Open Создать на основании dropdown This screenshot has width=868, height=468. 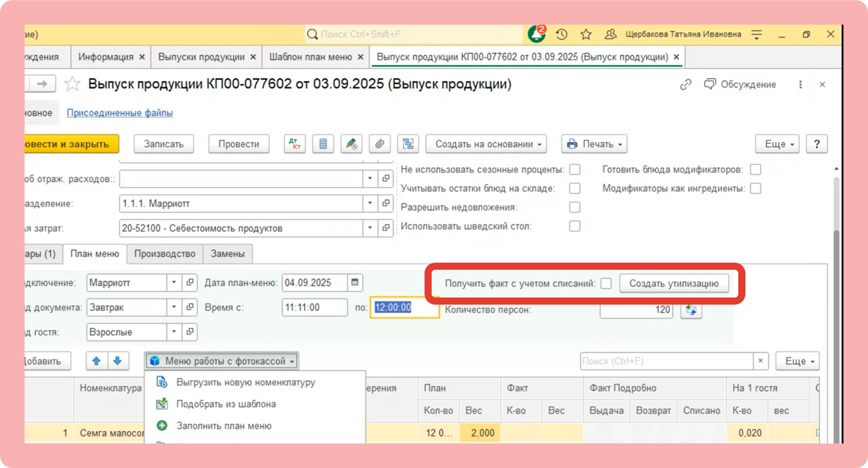[486, 144]
